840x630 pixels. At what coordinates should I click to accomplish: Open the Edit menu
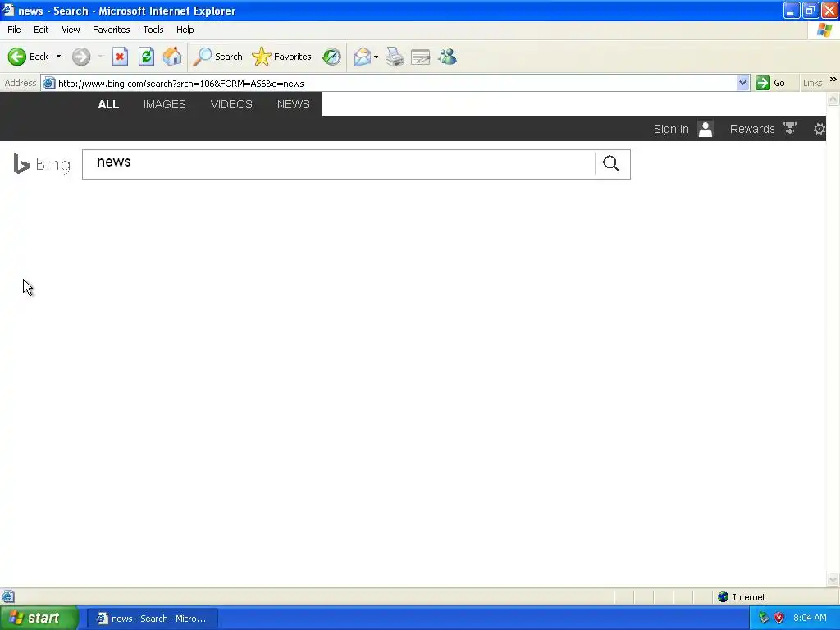pos(41,30)
